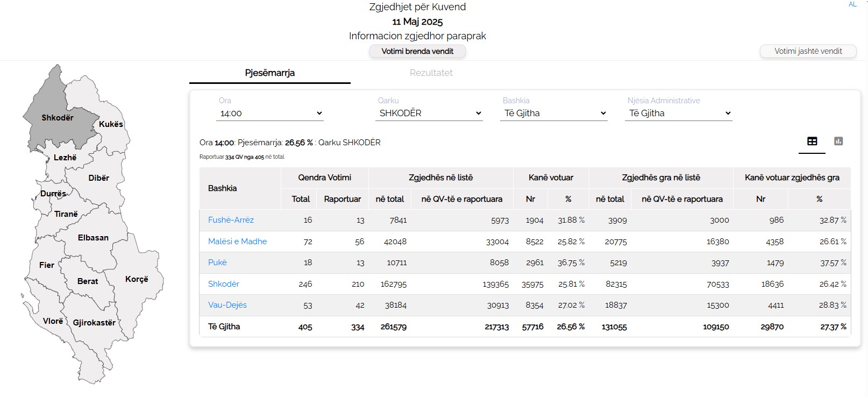Switch to table view icon

point(812,141)
